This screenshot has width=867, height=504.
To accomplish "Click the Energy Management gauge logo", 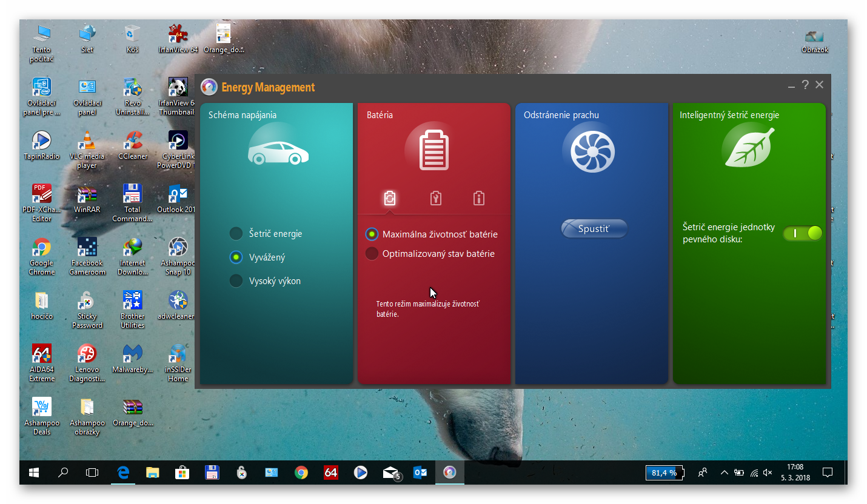I will pyautogui.click(x=209, y=87).
